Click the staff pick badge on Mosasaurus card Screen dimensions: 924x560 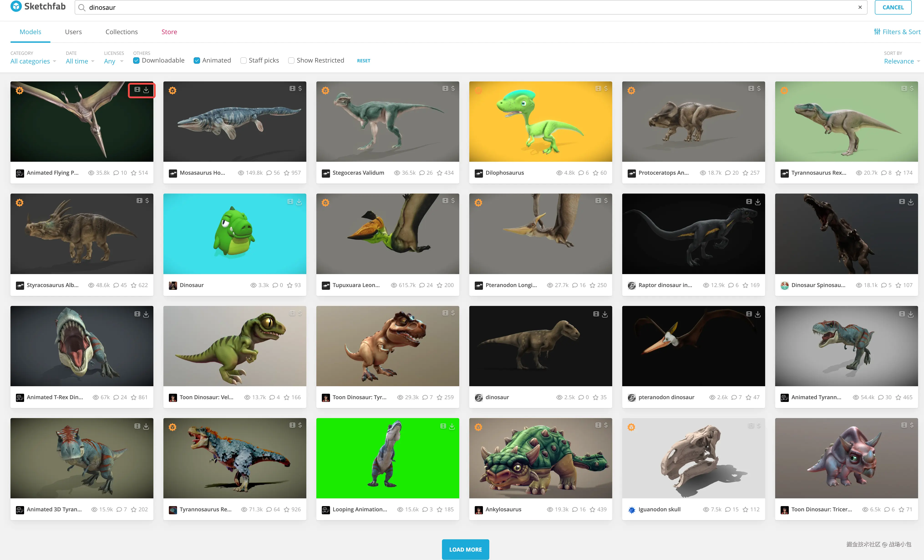[173, 90]
